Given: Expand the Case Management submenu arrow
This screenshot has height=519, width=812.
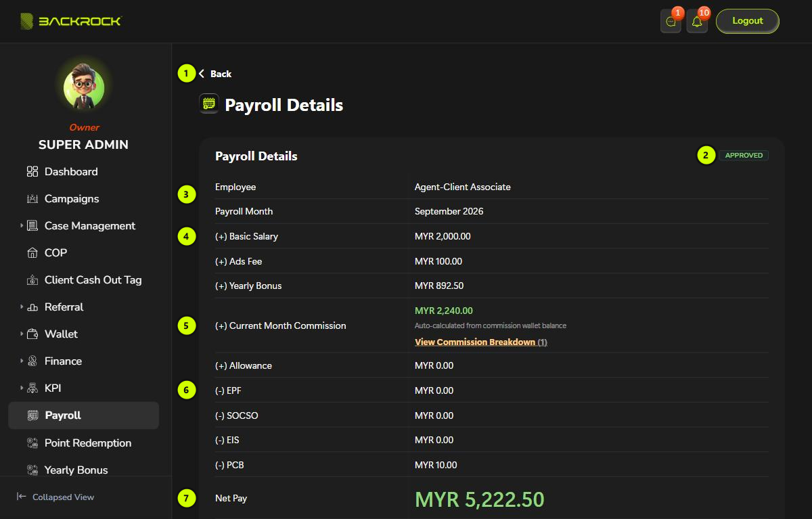Looking at the screenshot, I should pos(22,226).
